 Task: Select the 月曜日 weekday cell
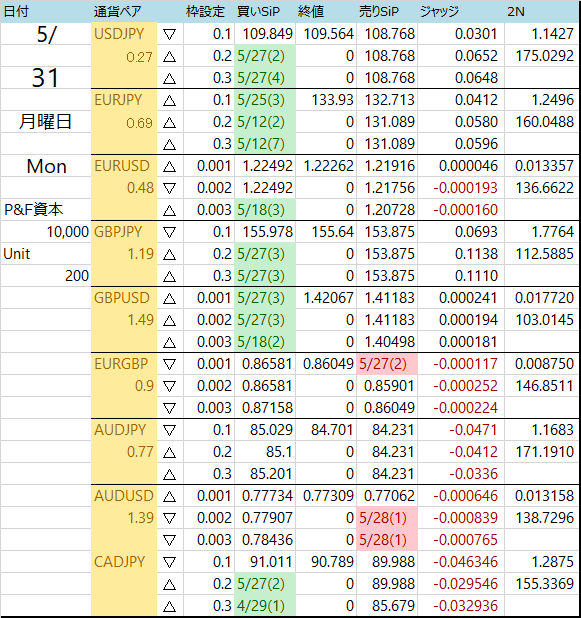(x=45, y=122)
